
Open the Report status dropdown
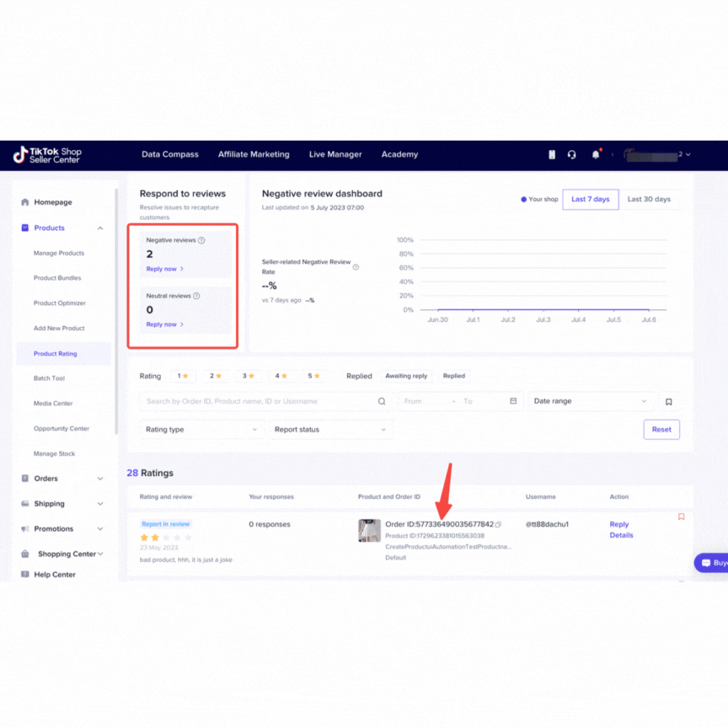(x=330, y=430)
